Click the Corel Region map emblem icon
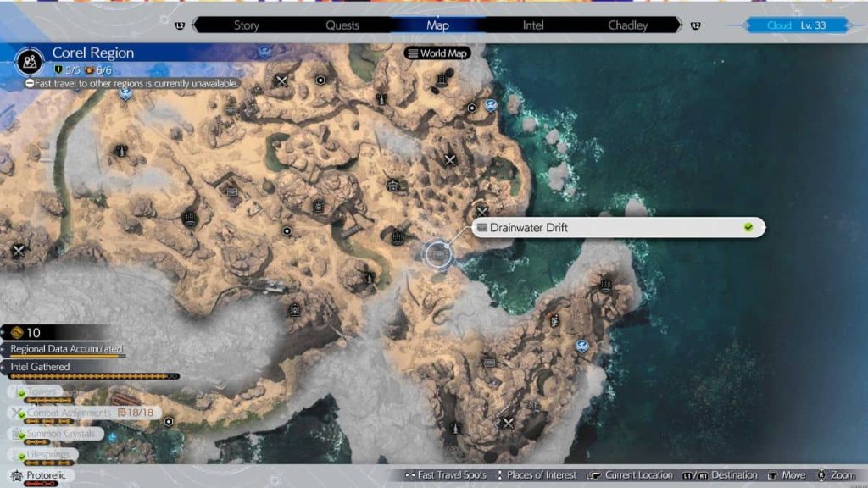 tap(30, 61)
